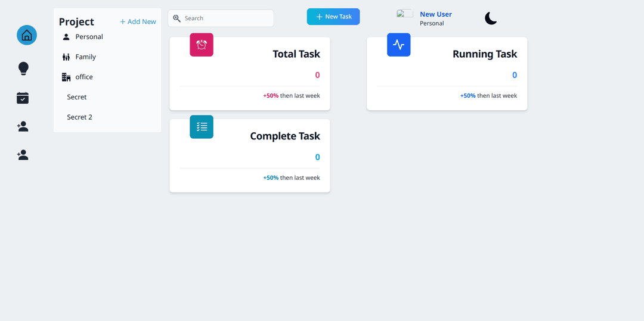This screenshot has height=321, width=644.
Task: Select the Personal project
Action: tap(89, 37)
